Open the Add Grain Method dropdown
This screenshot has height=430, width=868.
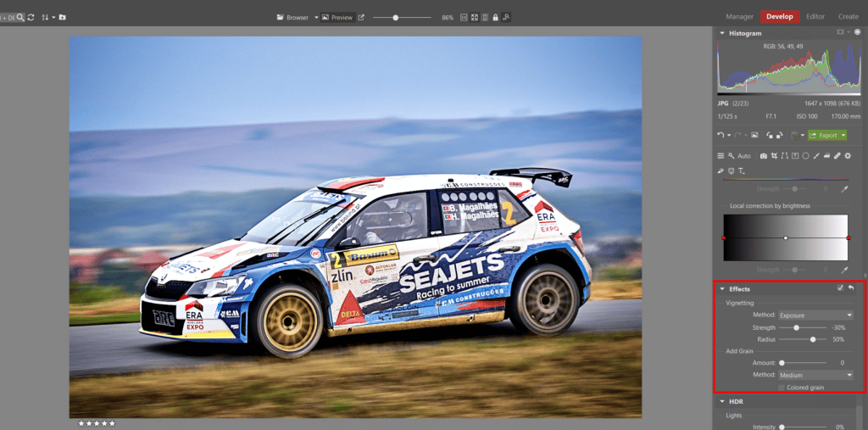[815, 375]
